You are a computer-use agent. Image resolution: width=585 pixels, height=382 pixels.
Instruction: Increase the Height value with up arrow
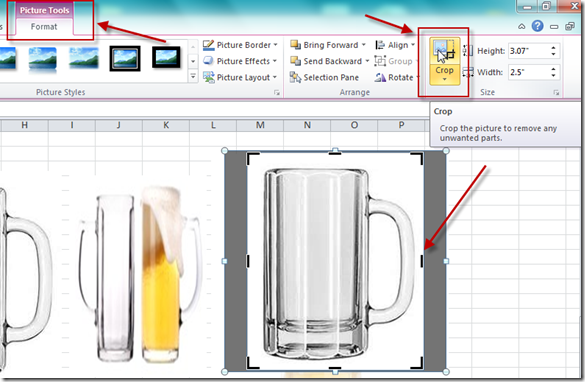point(553,48)
